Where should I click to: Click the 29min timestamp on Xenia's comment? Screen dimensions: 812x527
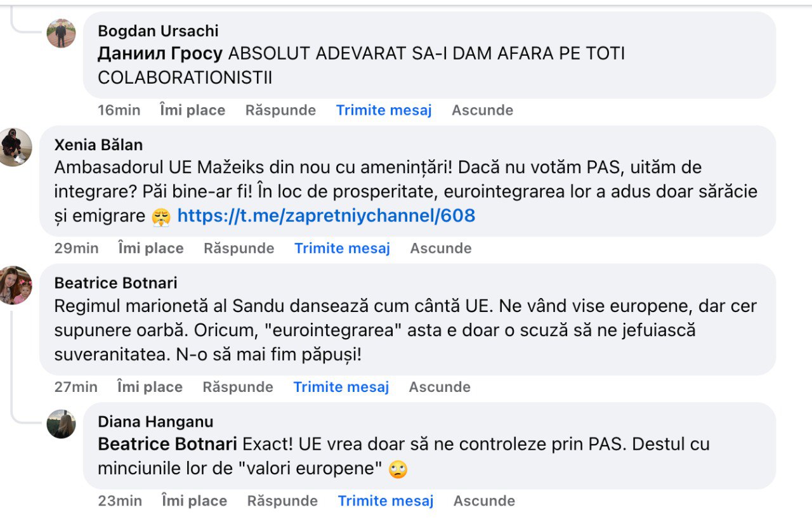pos(76,249)
